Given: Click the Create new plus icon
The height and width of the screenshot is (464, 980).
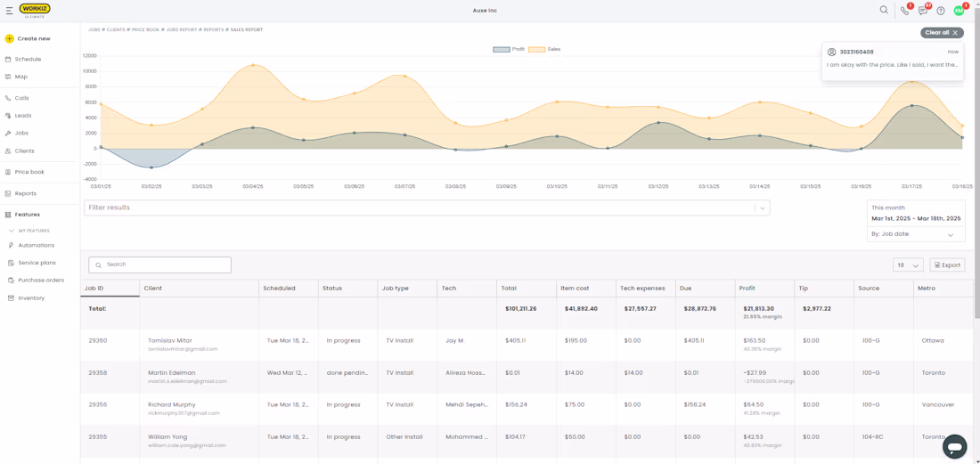Looking at the screenshot, I should click(x=10, y=38).
